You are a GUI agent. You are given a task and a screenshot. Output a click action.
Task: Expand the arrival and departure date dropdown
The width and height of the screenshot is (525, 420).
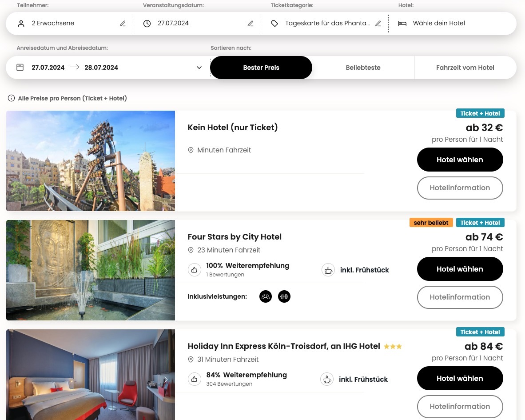tap(199, 67)
